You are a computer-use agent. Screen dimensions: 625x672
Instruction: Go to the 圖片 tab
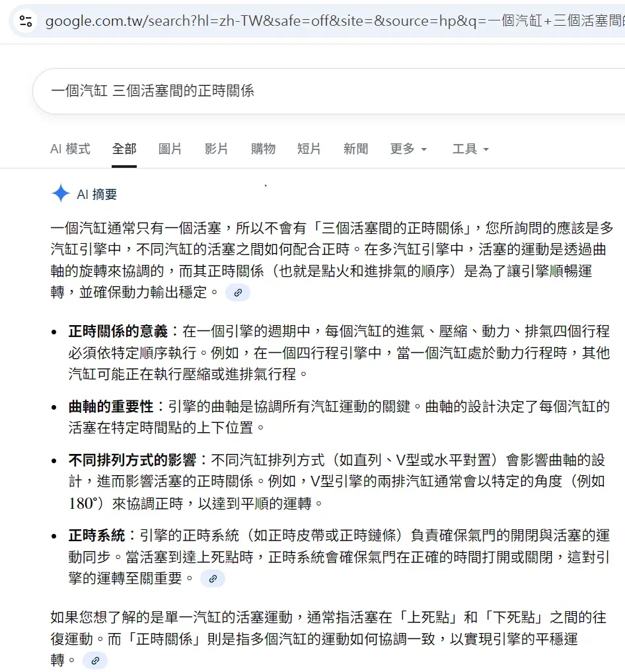tap(170, 149)
